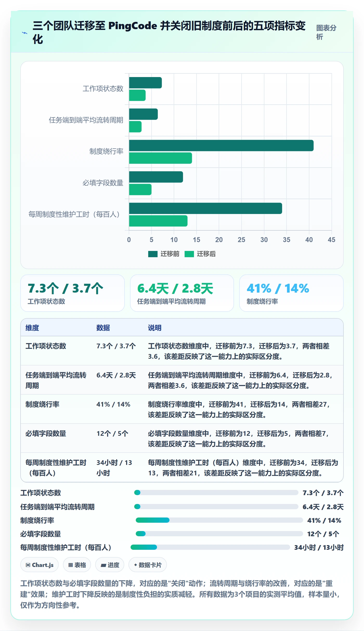
Task: Click the table cell 34小时 / 13小时
Action: coord(114,468)
